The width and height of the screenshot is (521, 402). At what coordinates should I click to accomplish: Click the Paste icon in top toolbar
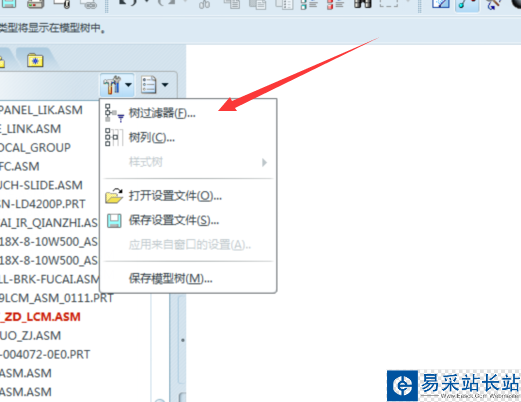258,4
